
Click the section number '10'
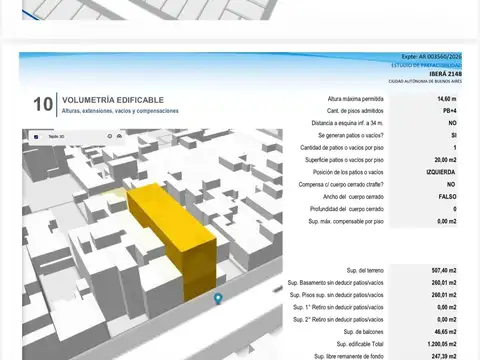43,104
